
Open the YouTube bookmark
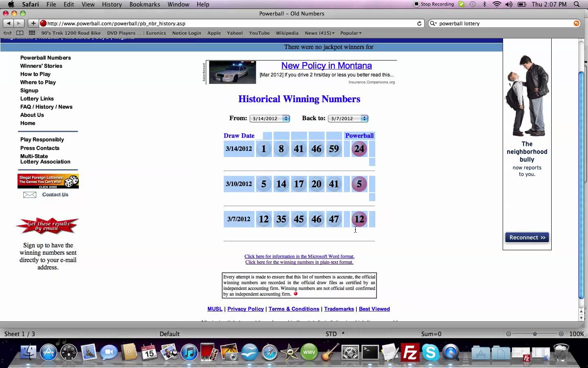pyautogui.click(x=259, y=33)
